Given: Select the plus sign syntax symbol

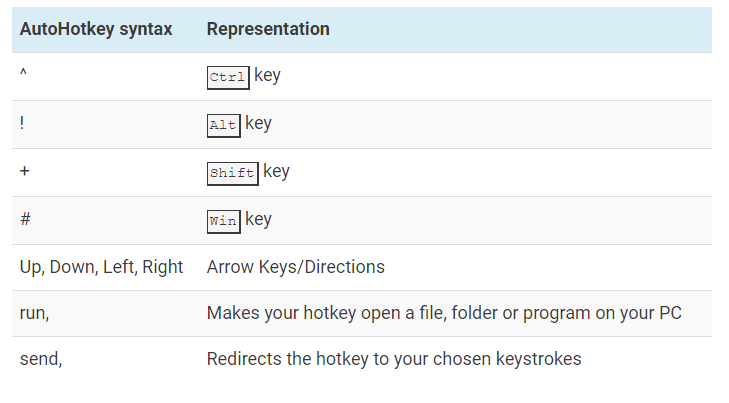Looking at the screenshot, I should tap(25, 171).
